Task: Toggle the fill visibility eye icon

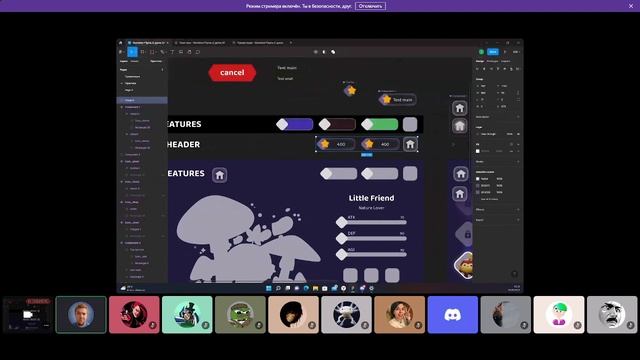Action: [x=511, y=151]
